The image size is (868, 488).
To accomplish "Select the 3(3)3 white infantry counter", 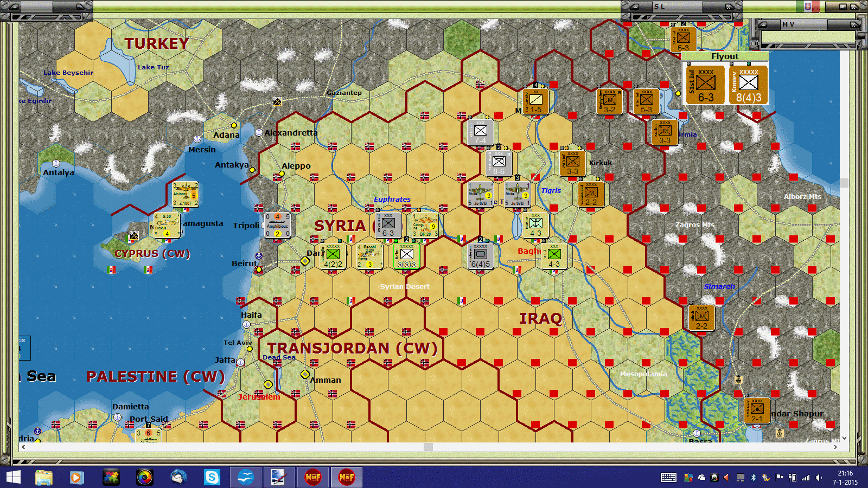I will (407, 256).
